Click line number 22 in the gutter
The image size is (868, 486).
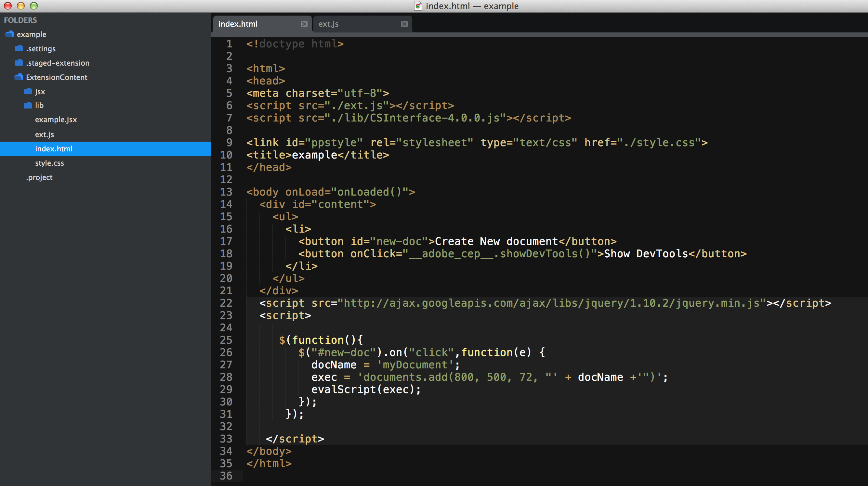(x=226, y=303)
